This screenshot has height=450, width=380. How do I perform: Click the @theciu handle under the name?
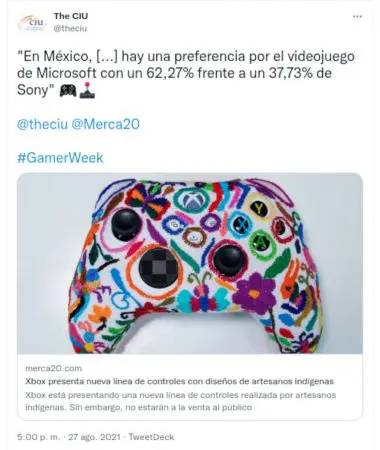(70, 28)
